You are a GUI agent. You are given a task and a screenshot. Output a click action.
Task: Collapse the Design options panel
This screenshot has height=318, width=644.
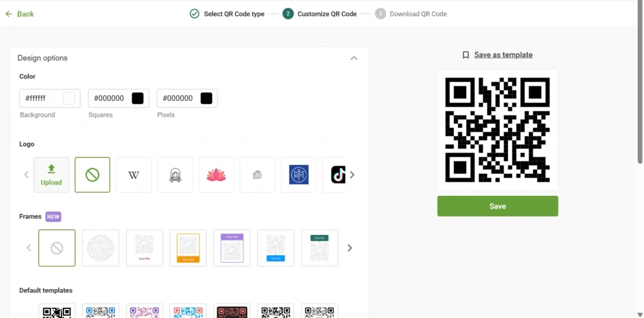[353, 58]
